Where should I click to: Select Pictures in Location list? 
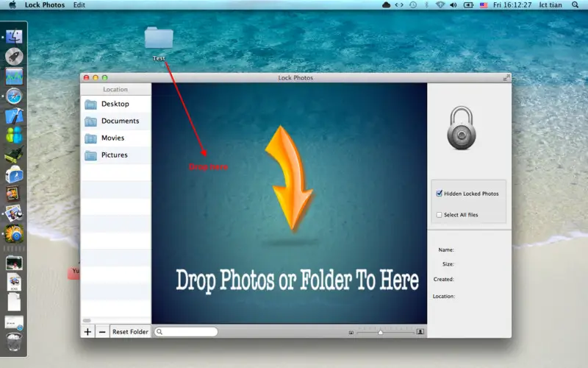point(116,155)
